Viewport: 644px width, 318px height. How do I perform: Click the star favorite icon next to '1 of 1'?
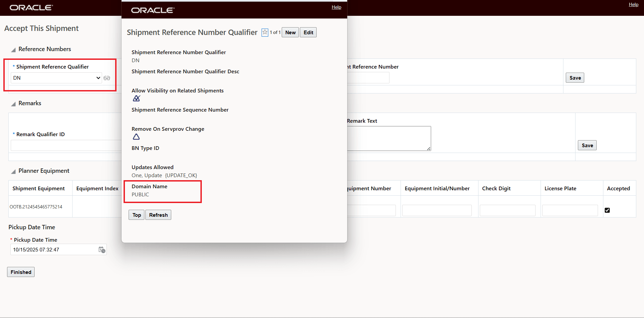(265, 32)
